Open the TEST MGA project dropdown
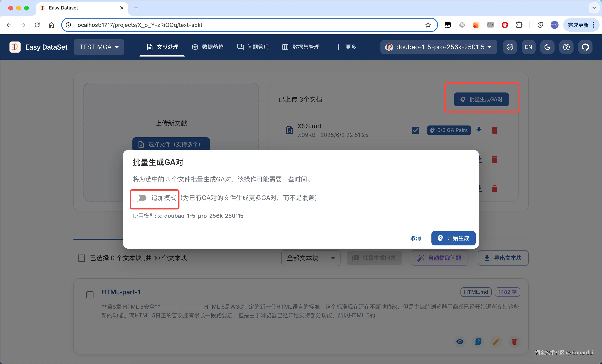The image size is (602, 364). click(99, 47)
